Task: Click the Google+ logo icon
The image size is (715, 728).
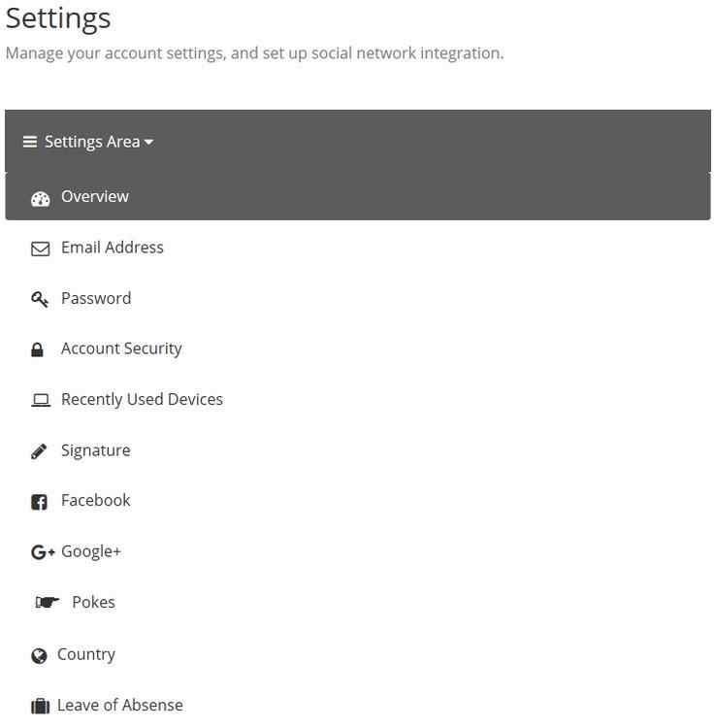Action: click(x=43, y=552)
